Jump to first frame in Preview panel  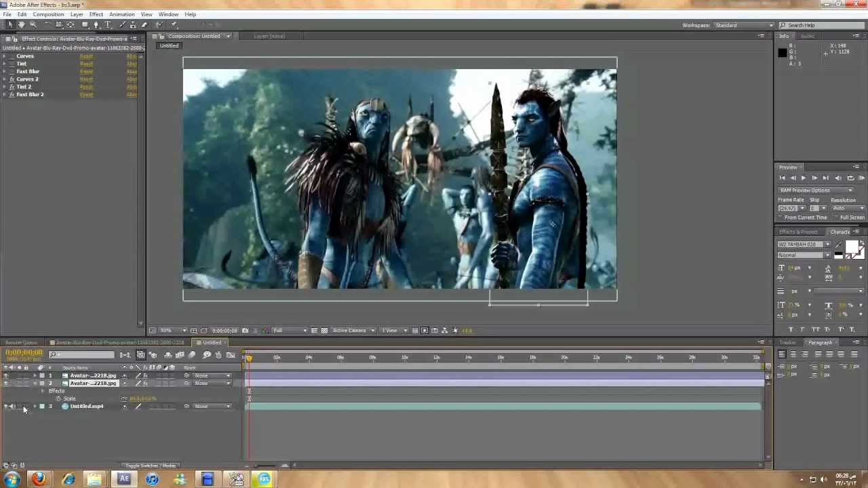click(x=782, y=178)
